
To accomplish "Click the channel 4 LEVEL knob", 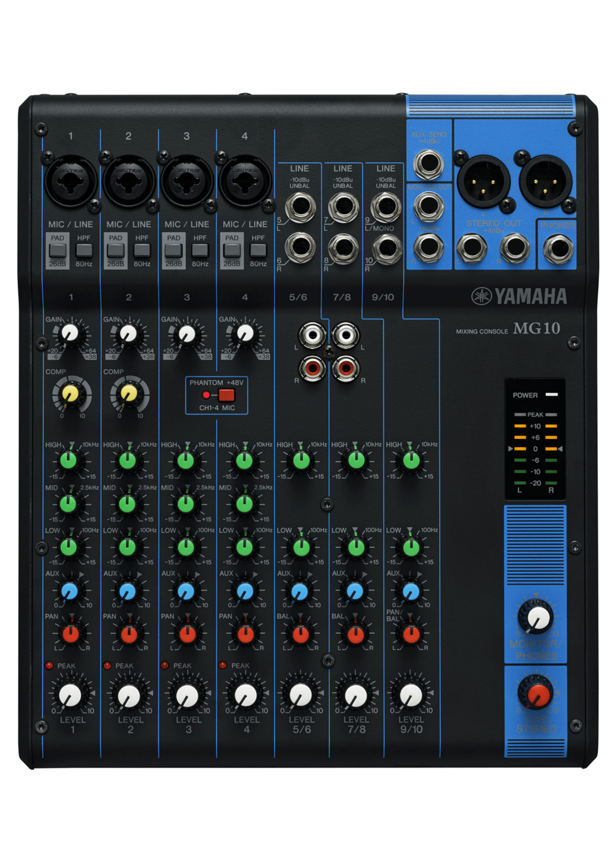I will (246, 694).
